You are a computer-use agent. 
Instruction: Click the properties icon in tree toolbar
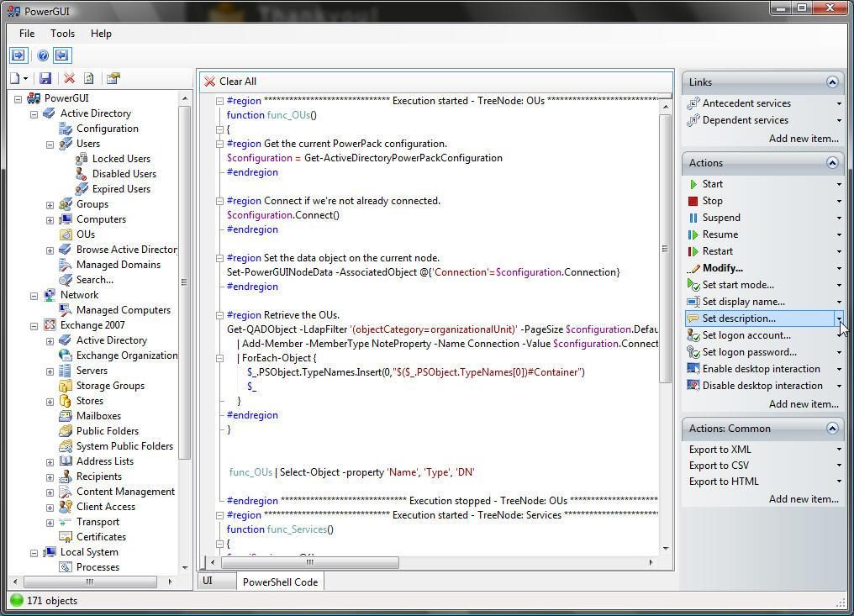coord(113,78)
